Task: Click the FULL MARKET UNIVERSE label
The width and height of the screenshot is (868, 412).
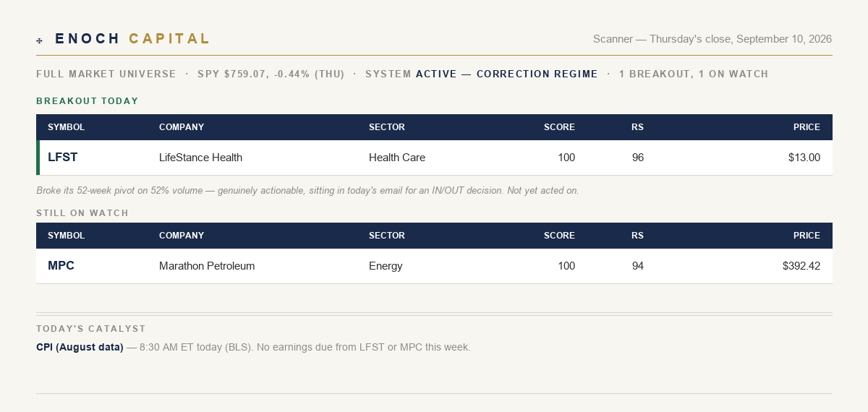Action: [x=106, y=74]
